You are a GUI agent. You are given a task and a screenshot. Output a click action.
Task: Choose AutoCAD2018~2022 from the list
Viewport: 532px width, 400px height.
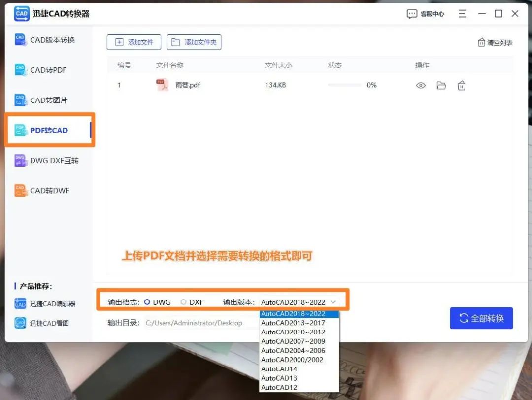pyautogui.click(x=299, y=314)
